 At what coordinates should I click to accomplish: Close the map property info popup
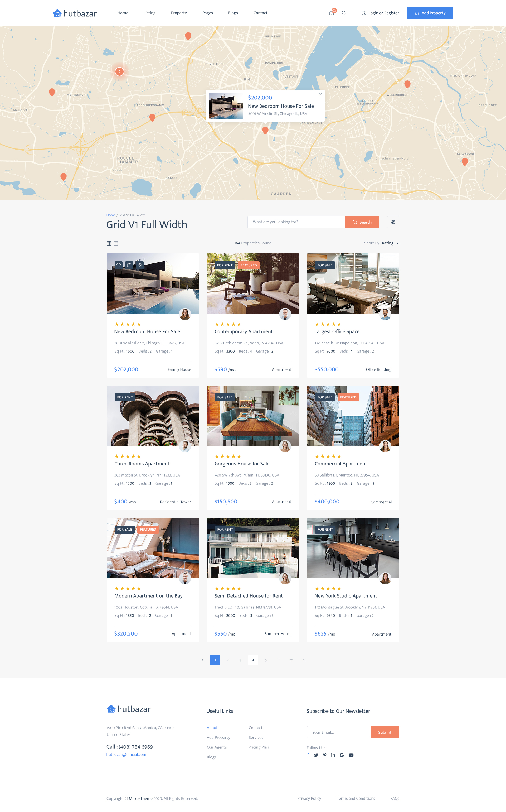click(x=320, y=94)
